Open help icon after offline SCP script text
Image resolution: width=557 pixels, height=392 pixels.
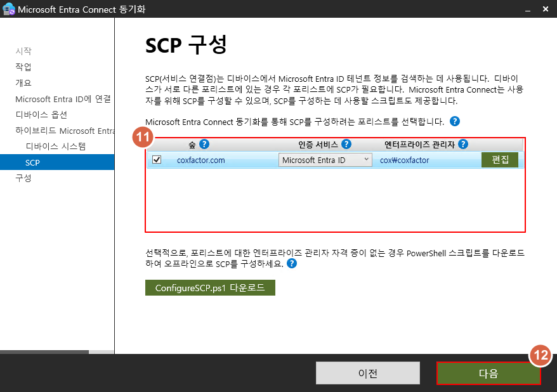[292, 263]
